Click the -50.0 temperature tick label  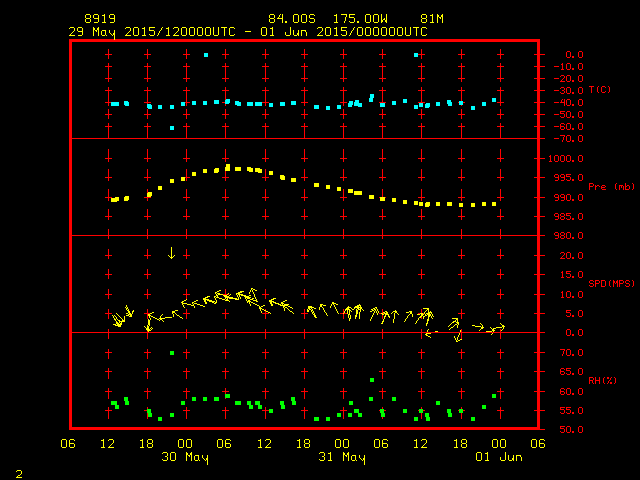click(x=569, y=115)
